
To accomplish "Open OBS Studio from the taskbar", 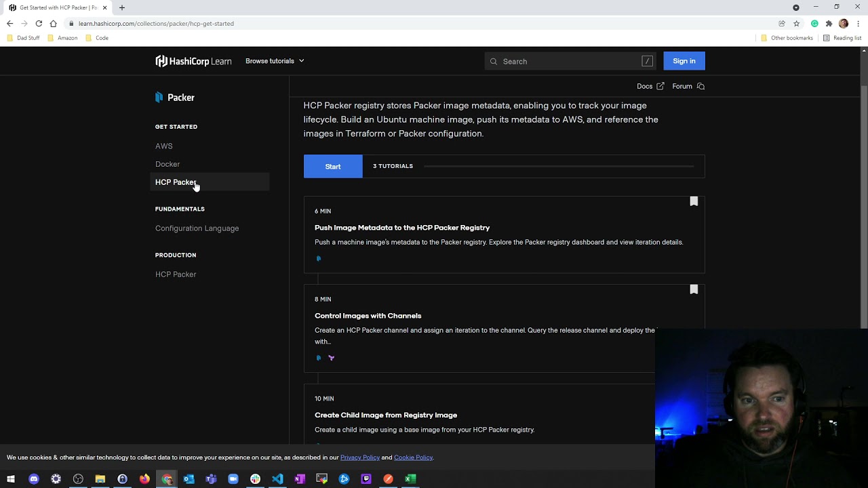I will pyautogui.click(x=78, y=479).
